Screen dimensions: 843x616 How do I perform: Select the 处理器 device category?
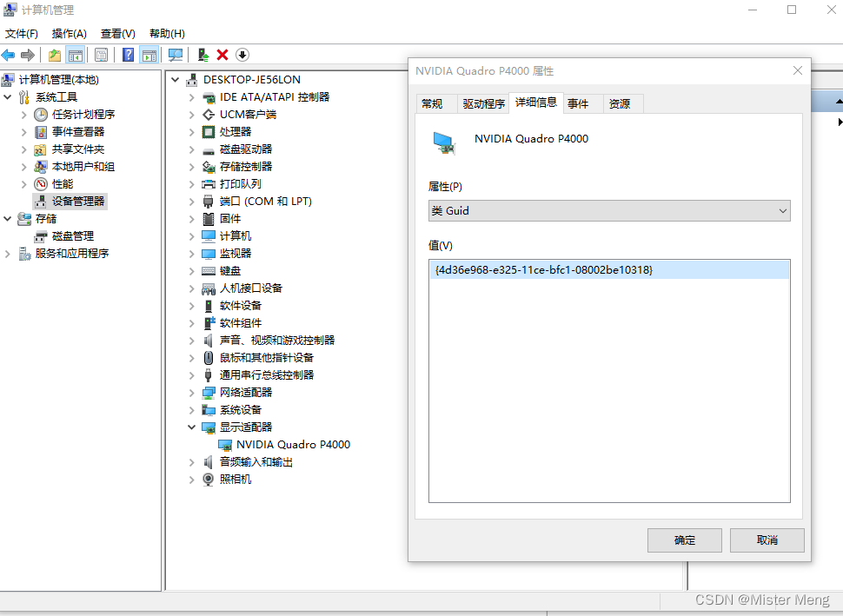[x=236, y=132]
